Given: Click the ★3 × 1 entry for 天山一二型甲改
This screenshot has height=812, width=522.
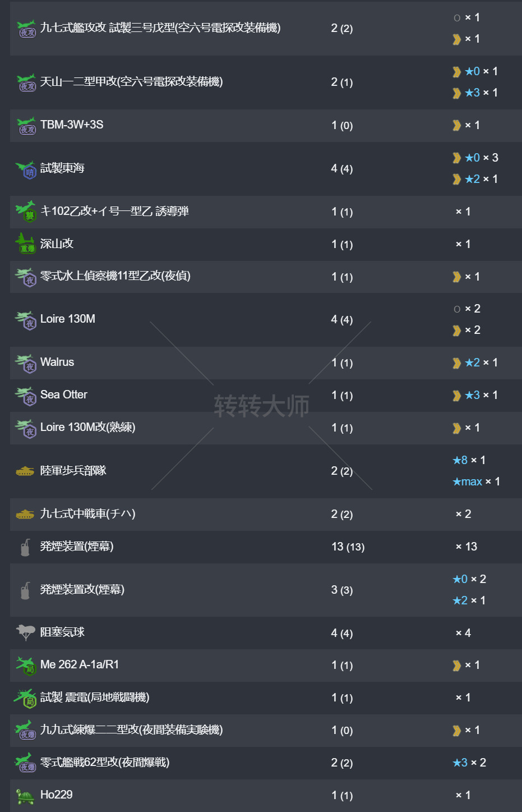Looking at the screenshot, I should tap(481, 93).
